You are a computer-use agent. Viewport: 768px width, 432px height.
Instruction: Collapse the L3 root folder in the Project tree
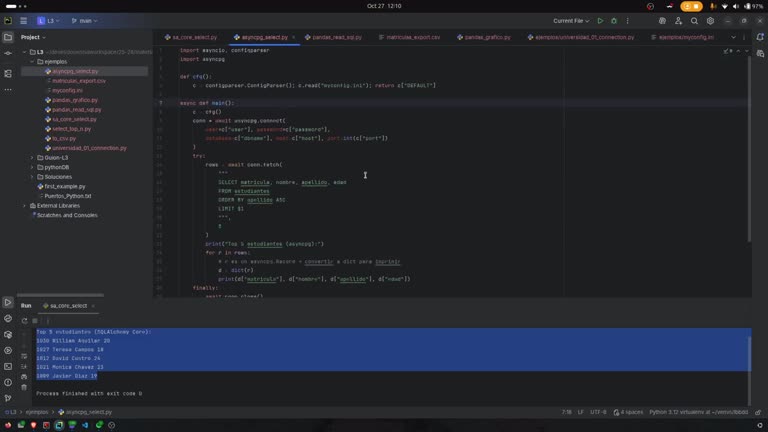coord(24,52)
